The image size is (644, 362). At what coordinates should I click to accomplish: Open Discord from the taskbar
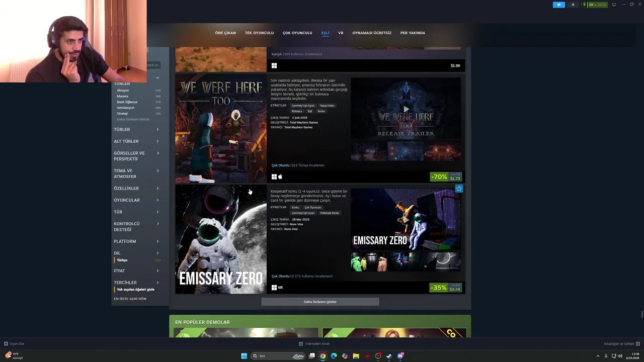pos(400,356)
